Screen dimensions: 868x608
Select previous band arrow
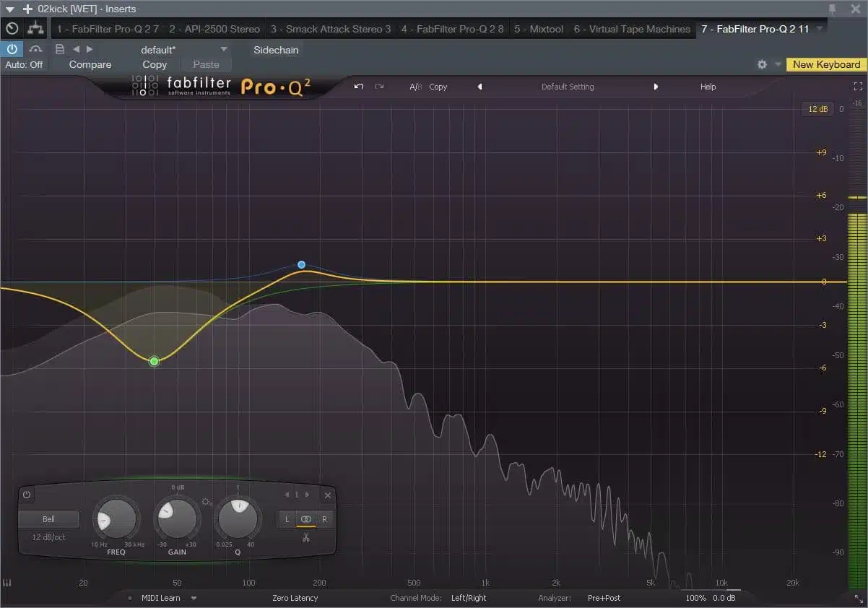point(287,495)
